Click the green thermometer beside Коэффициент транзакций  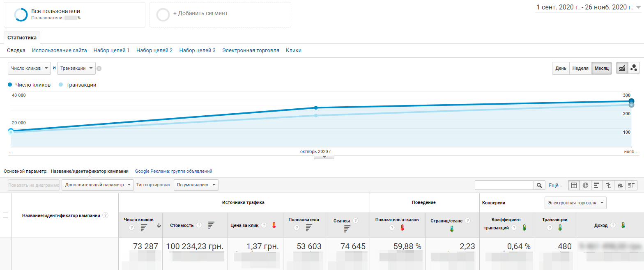(x=524, y=228)
